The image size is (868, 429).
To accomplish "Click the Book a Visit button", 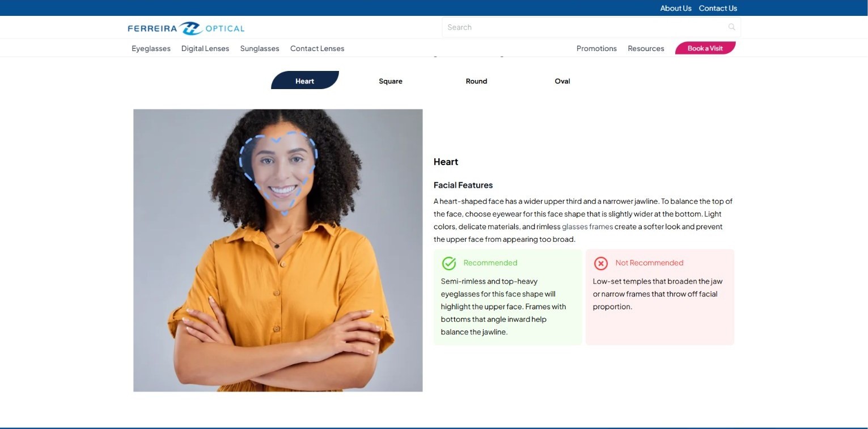I will [x=705, y=48].
